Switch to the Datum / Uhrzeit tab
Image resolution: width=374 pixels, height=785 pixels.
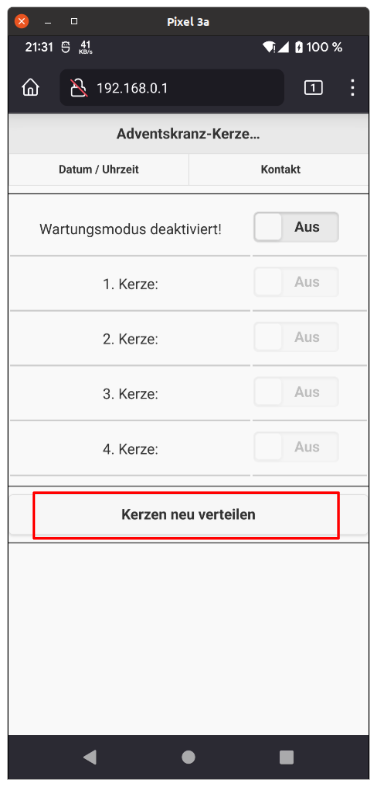[x=99, y=169]
